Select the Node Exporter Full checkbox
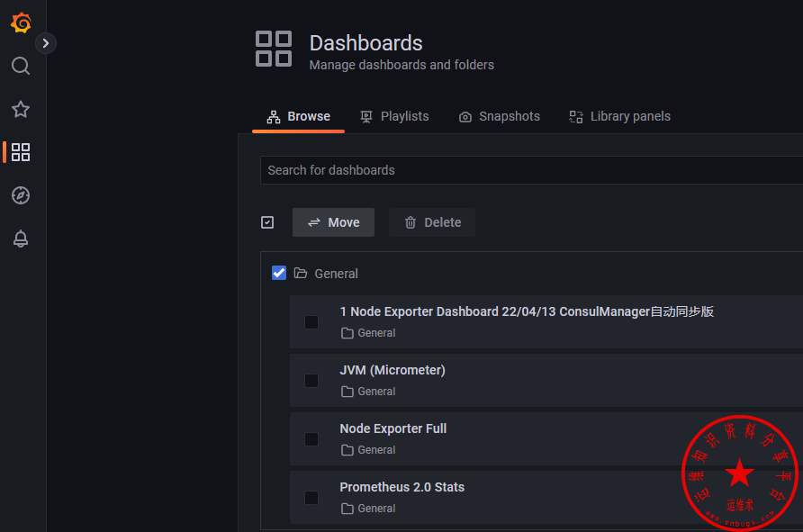The image size is (803, 532). 311,439
